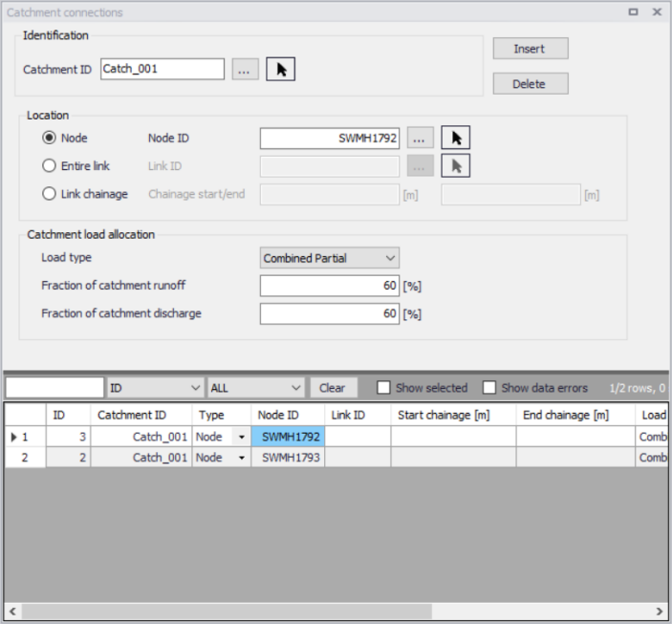Sort by the Catchment ID column header
Screen dimensions: 672x624
click(x=141, y=415)
